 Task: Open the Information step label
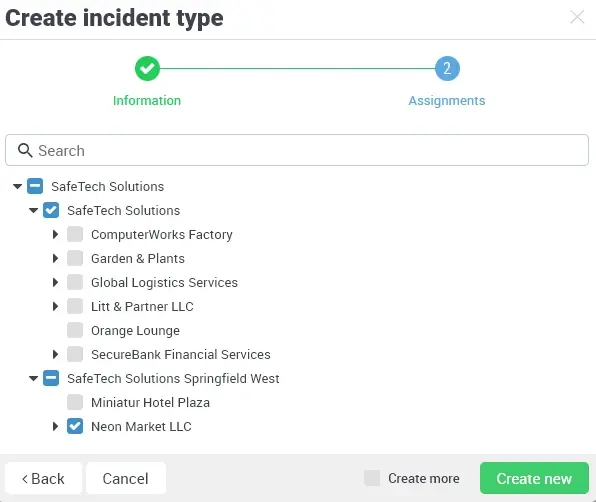[147, 101]
